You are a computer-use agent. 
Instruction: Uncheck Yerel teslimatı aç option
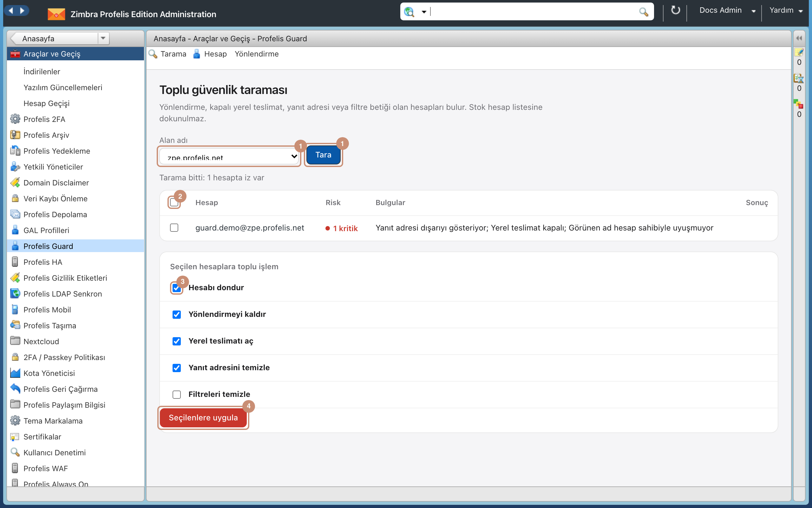coord(176,341)
